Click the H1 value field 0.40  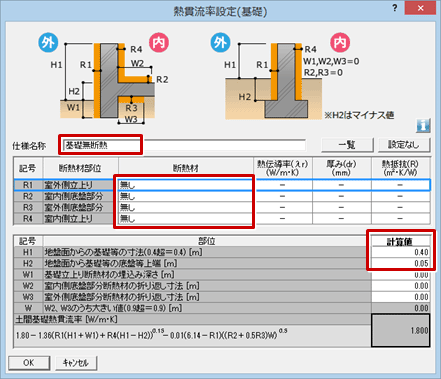point(400,252)
